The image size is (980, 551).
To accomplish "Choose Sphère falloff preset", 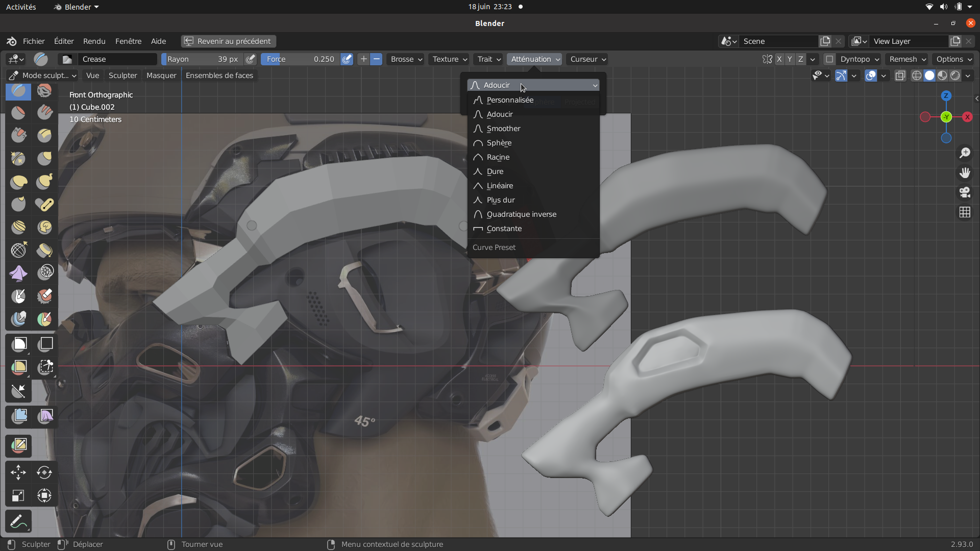I will [x=499, y=143].
